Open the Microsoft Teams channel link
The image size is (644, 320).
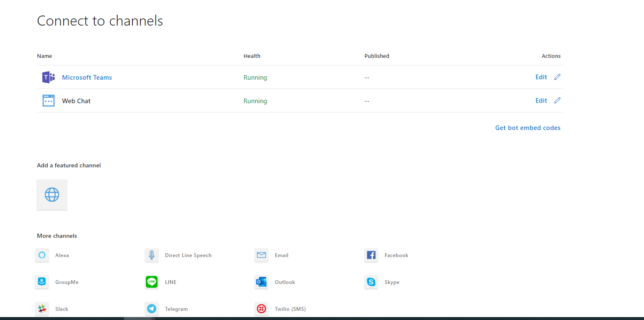pos(87,77)
